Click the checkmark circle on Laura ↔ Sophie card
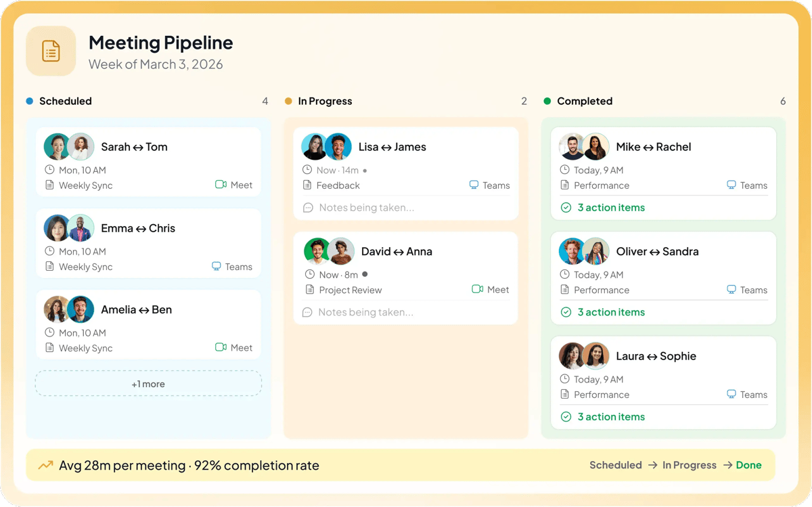Image resolution: width=812 pixels, height=507 pixels. [566, 417]
